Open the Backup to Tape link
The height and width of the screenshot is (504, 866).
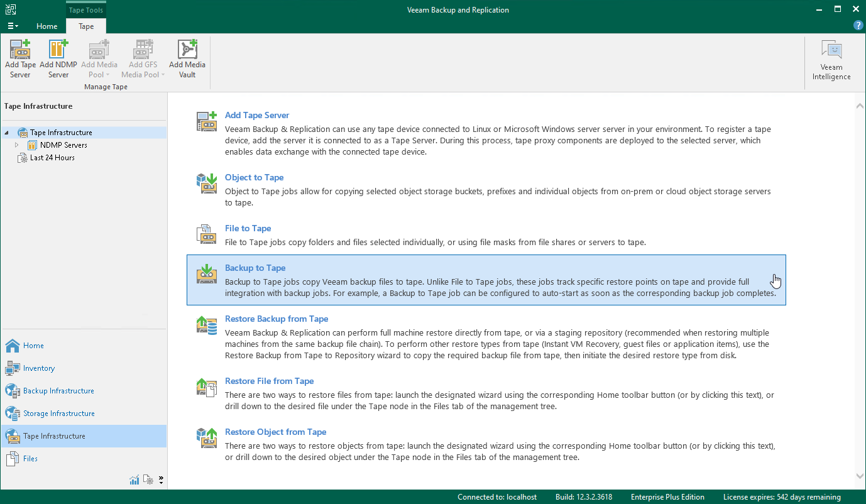[255, 268]
